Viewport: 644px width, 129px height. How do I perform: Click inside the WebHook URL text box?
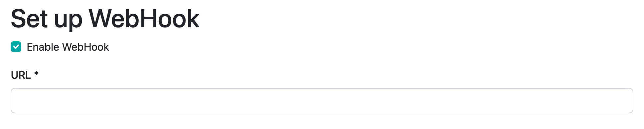point(322,101)
